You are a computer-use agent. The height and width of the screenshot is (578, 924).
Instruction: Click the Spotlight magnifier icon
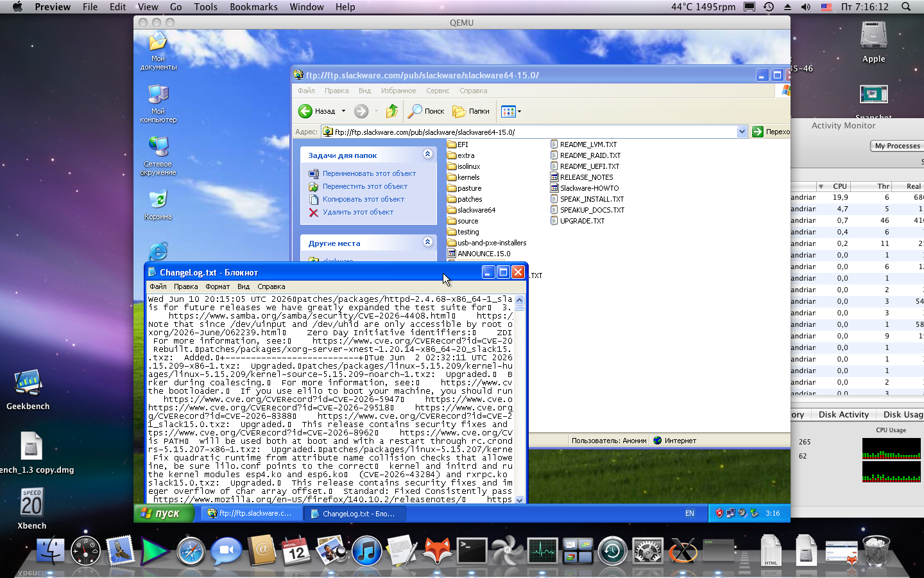(906, 7)
